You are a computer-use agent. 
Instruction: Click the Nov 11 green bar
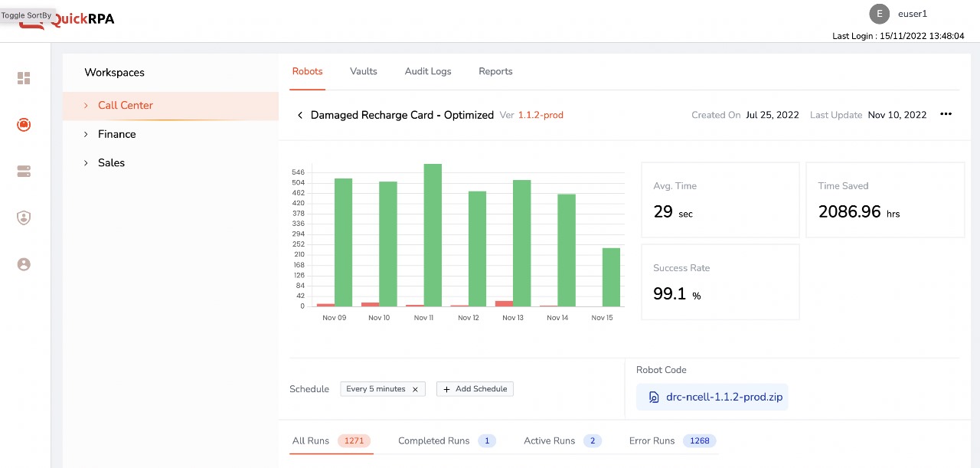[x=433, y=234]
